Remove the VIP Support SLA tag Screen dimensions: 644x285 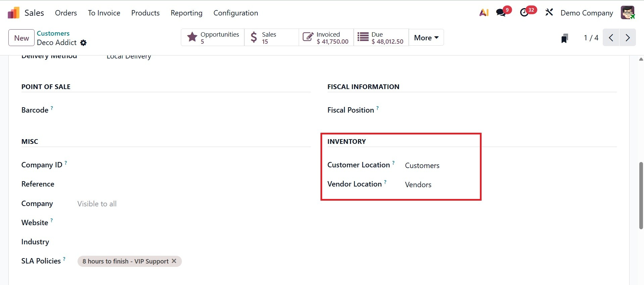174,261
